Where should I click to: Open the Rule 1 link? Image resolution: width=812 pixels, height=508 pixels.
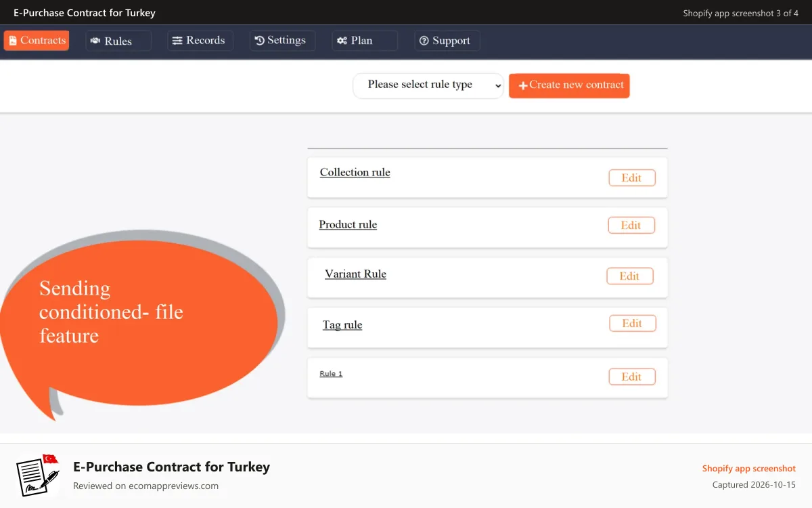(331, 374)
